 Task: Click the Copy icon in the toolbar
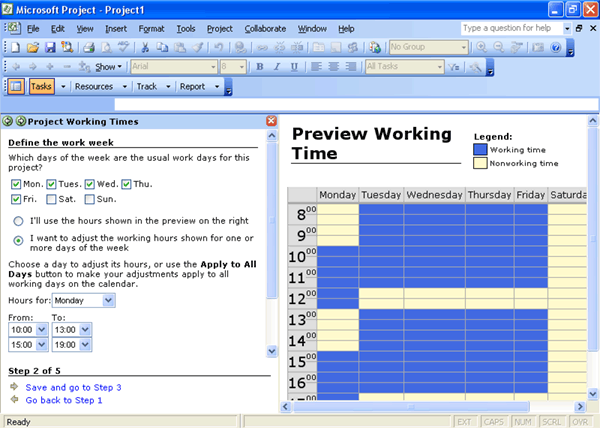click(163, 47)
